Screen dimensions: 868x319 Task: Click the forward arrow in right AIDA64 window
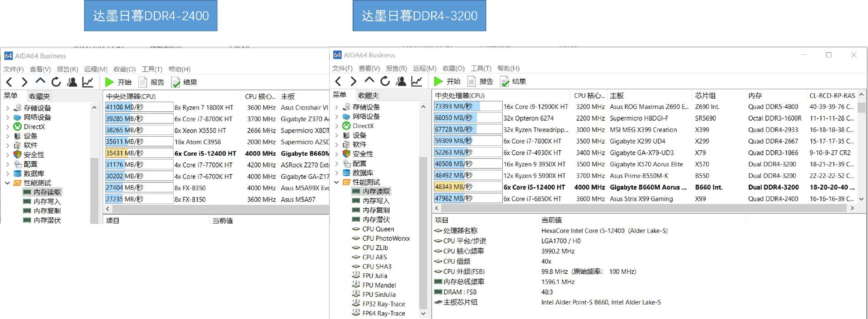tap(354, 81)
